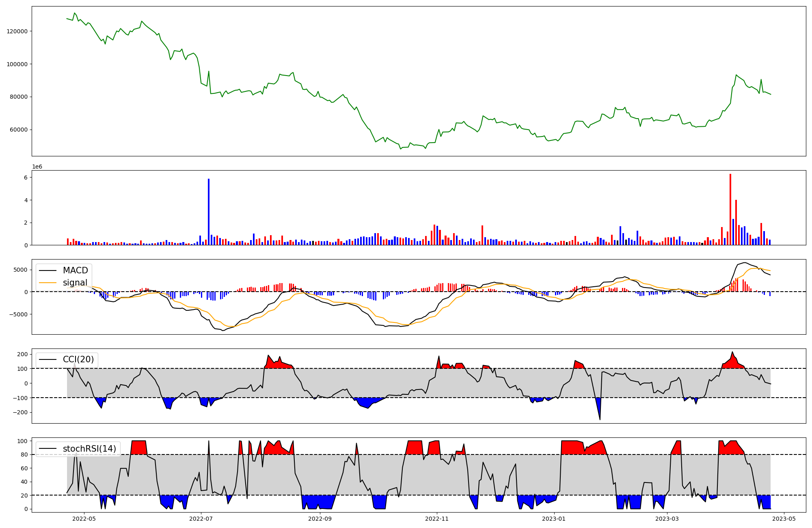The image size is (812, 528).
Task: Click the black MACD legend line swatch
Action: pos(48,270)
